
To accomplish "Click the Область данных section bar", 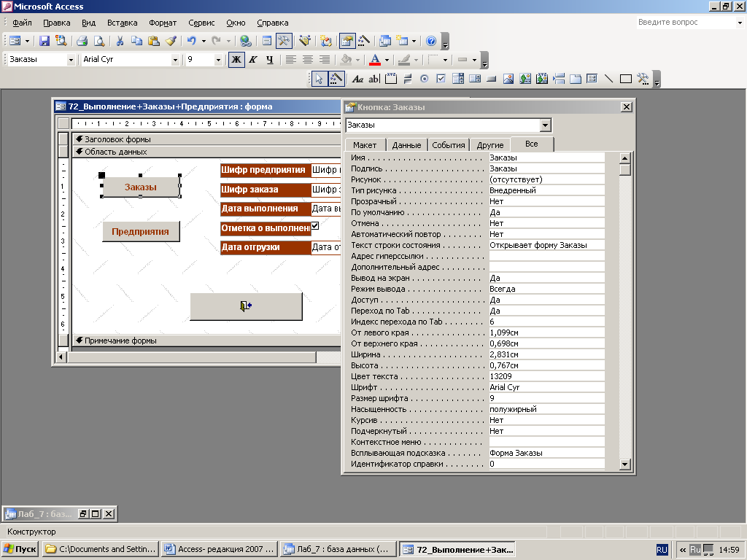I will point(206,152).
